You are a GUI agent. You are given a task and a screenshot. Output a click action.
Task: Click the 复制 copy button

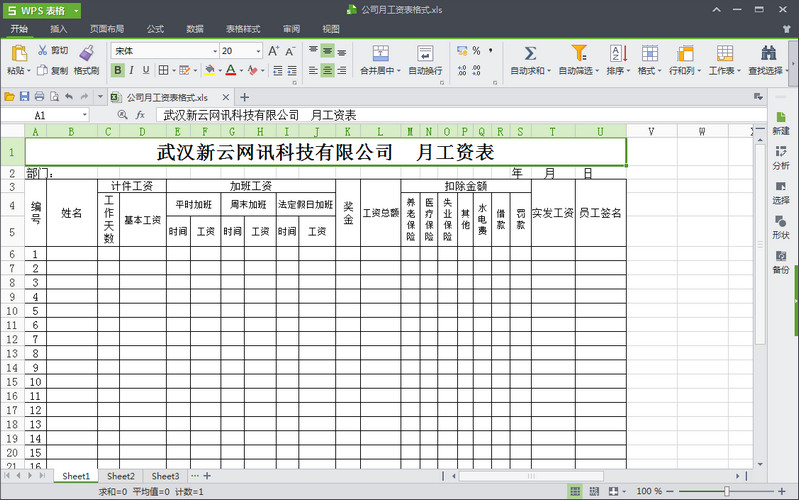point(53,71)
